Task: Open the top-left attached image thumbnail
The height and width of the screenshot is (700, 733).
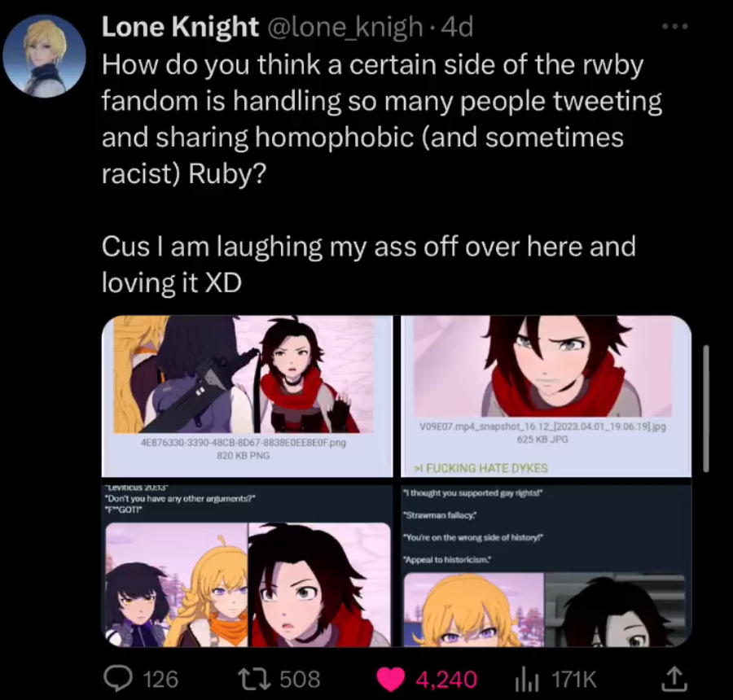Action: tap(248, 396)
